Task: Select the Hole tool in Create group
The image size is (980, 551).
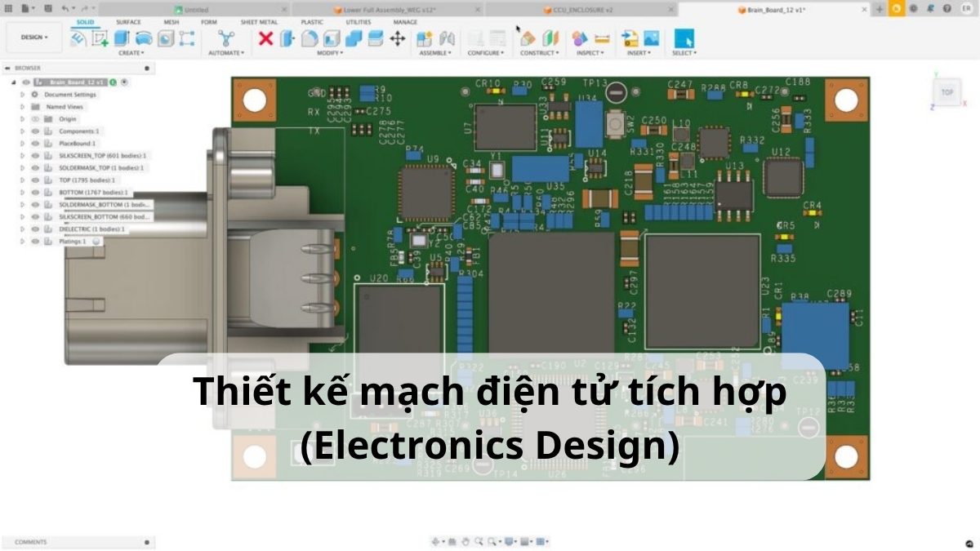Action: (x=166, y=38)
